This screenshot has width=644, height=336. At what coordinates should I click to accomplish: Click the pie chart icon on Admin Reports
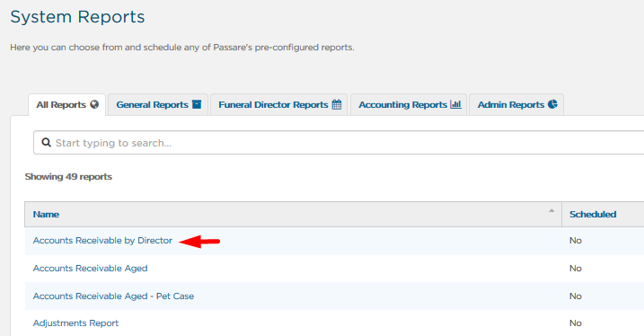pos(552,104)
